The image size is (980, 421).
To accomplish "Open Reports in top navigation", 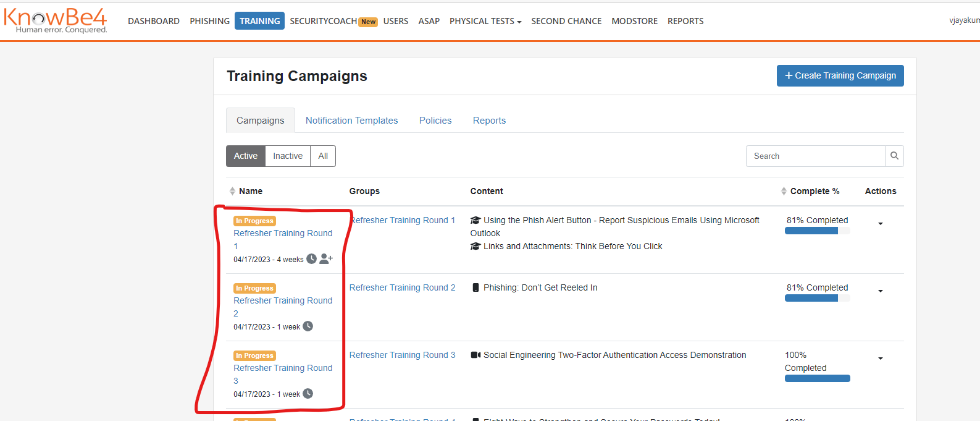I will pos(685,21).
